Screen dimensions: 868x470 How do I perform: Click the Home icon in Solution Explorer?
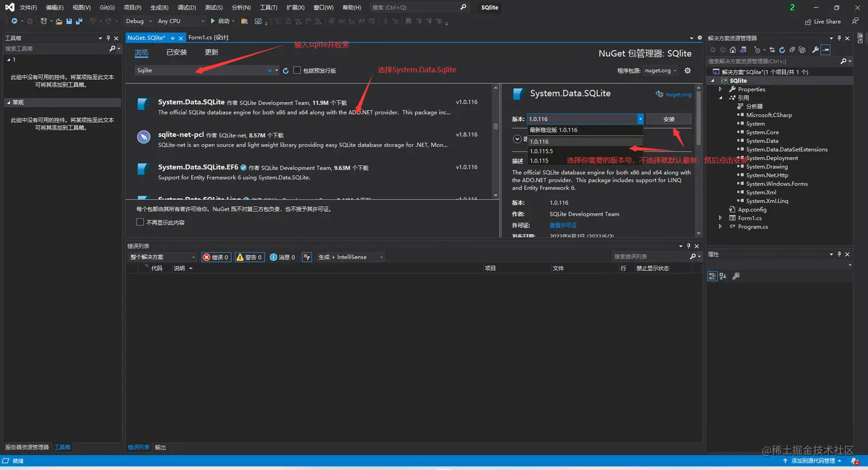click(x=733, y=50)
